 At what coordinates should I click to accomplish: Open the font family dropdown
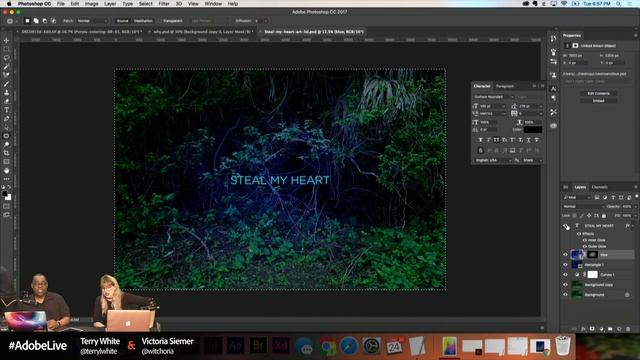(x=494, y=97)
